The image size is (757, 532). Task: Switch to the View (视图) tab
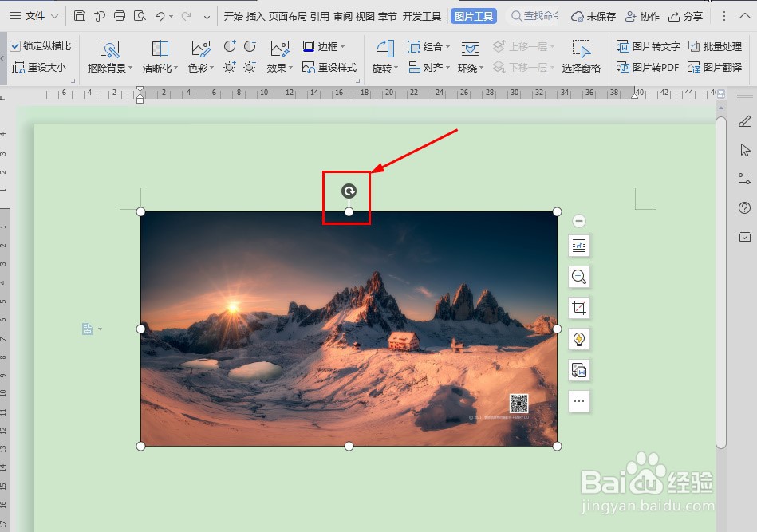365,17
